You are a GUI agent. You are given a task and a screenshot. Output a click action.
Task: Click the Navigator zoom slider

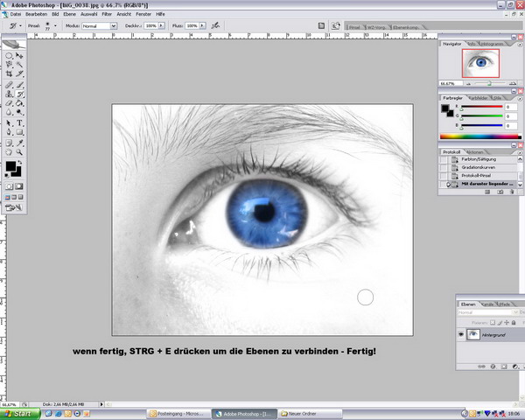click(491, 83)
